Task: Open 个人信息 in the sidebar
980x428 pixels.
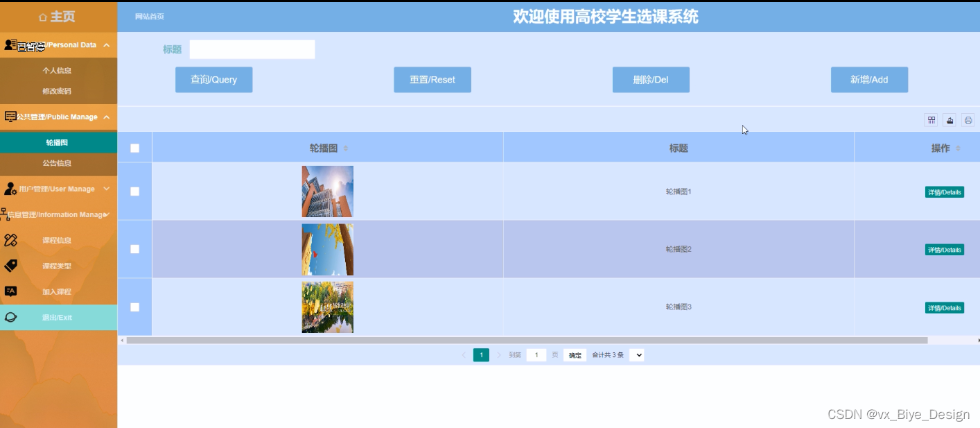Action: (x=57, y=70)
